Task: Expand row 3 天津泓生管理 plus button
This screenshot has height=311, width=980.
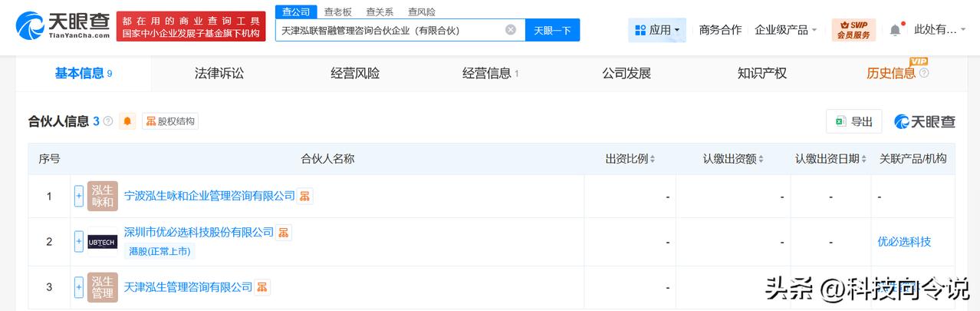Action: 79,287
